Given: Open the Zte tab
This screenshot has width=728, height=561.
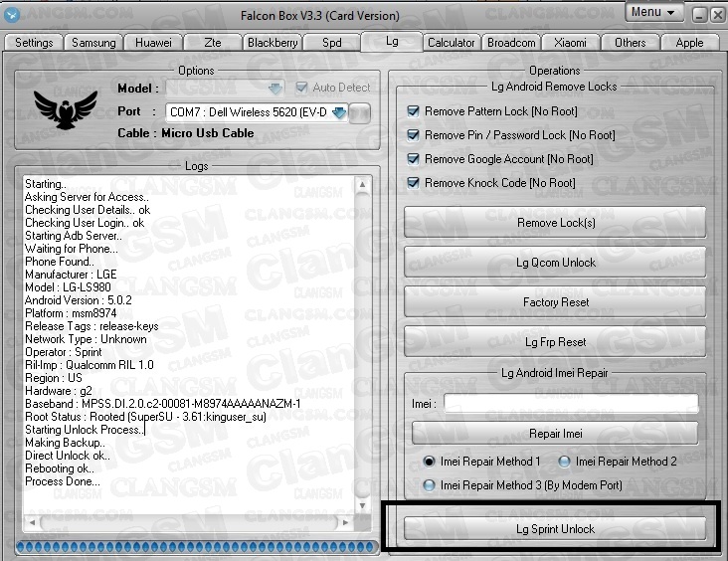Looking at the screenshot, I should (213, 43).
